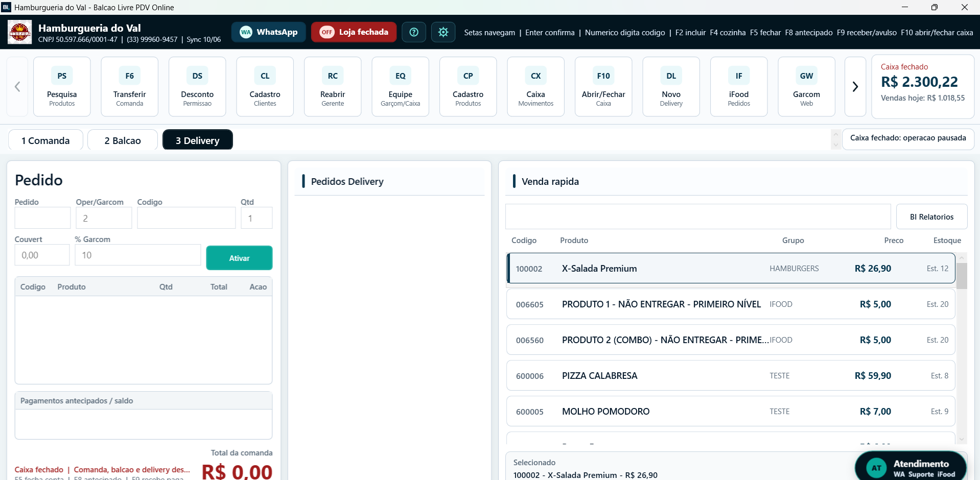
Task: Click Vendas hoje: R$ 1.018,55 text
Action: click(x=923, y=98)
